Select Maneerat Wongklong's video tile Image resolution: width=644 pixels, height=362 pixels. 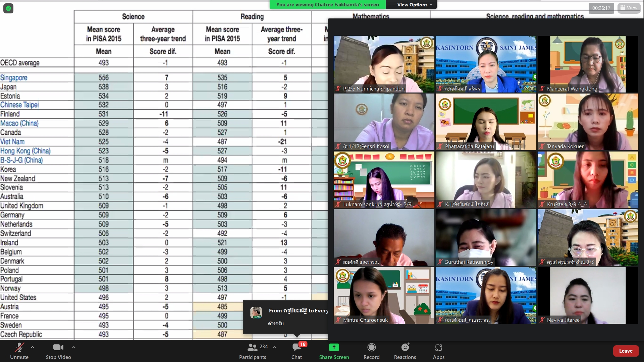pyautogui.click(x=588, y=64)
